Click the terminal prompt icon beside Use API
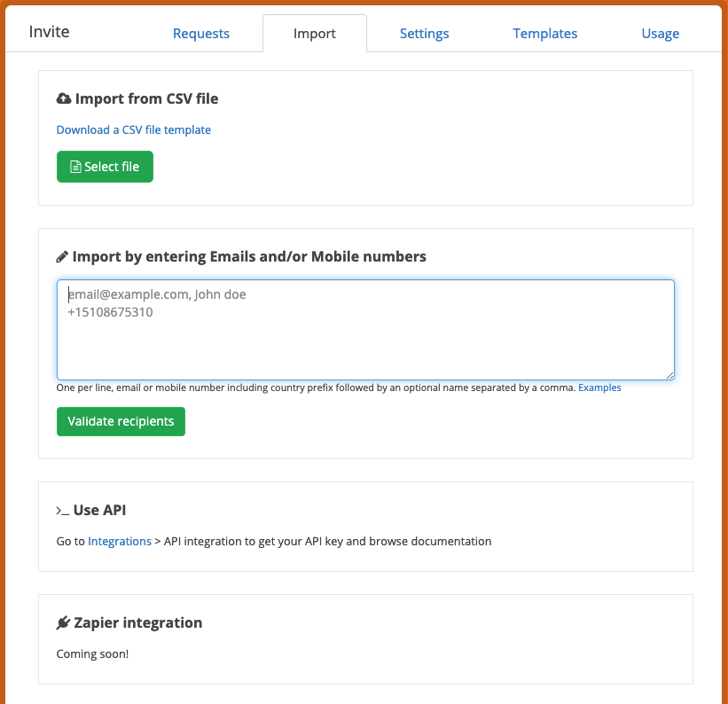This screenshot has height=704, width=728. [63, 511]
